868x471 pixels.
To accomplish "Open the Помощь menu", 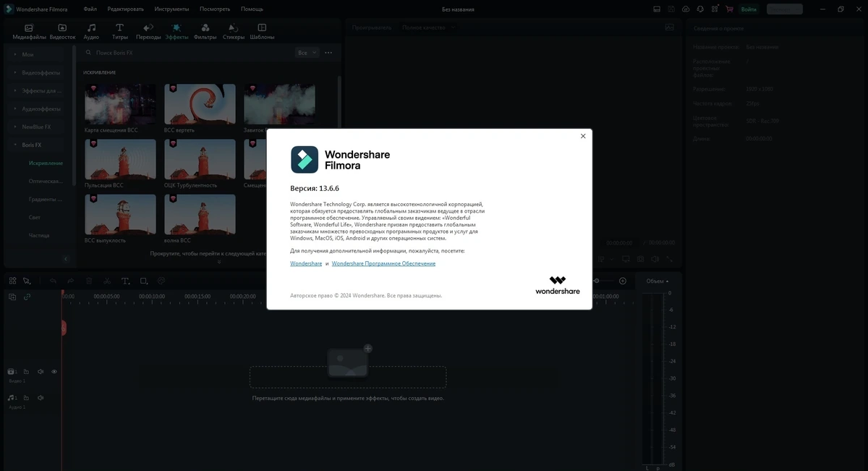I will (252, 9).
